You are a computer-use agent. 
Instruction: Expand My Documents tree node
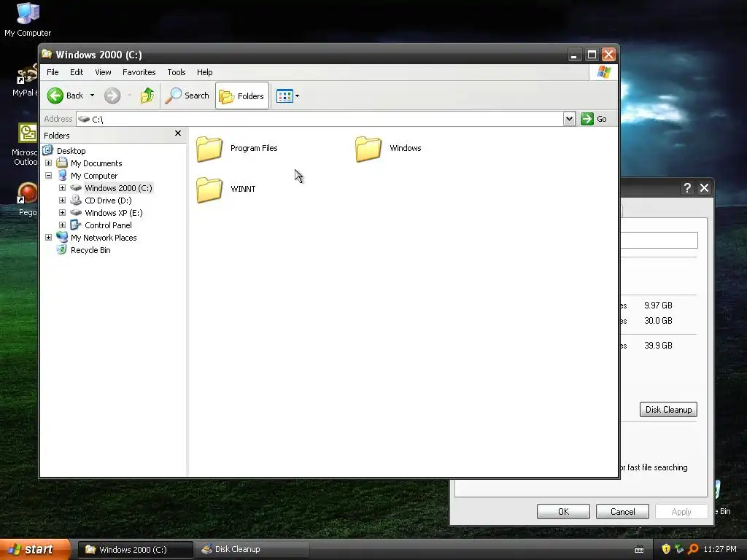(x=49, y=163)
